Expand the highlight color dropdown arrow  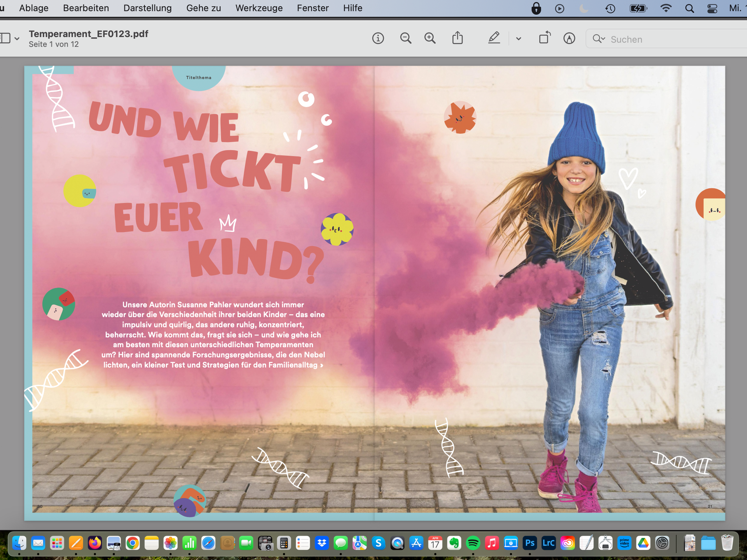[x=519, y=38]
